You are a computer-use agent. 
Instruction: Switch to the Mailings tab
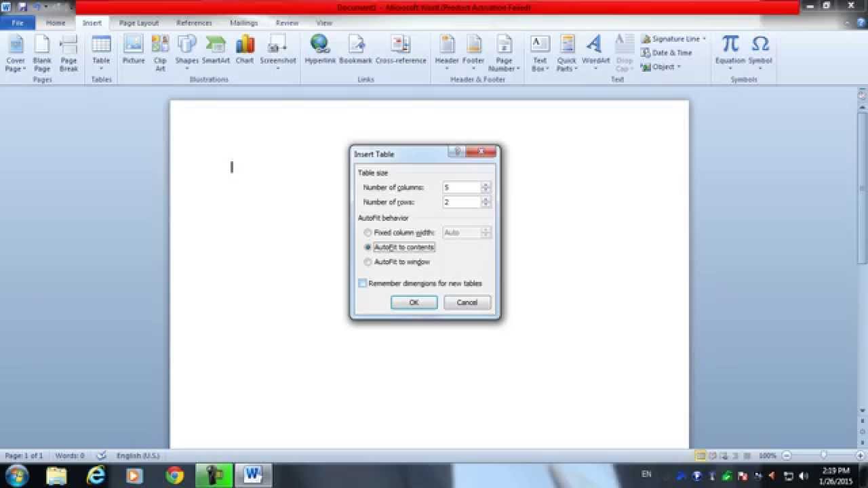[x=243, y=23]
